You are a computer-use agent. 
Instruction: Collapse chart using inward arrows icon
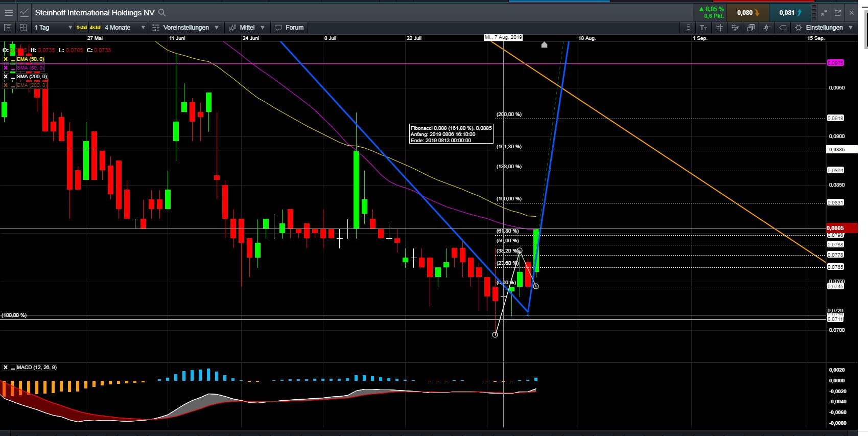pos(824,12)
